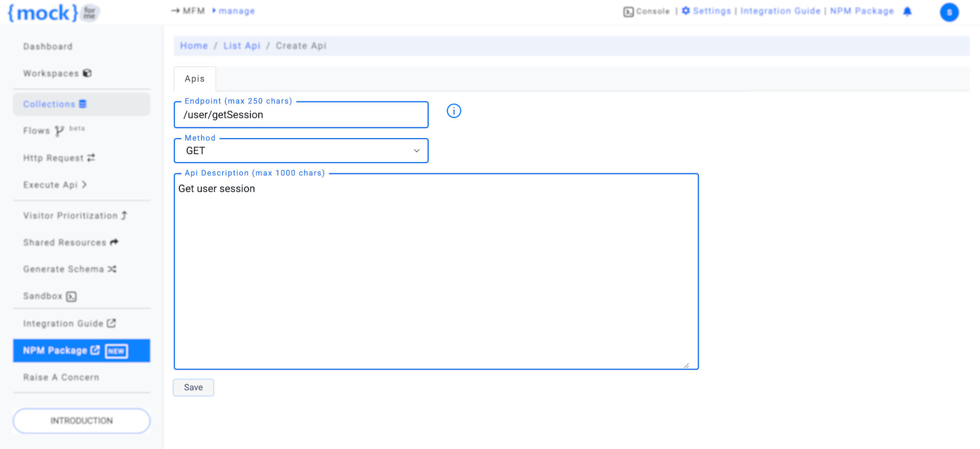This screenshot has height=449, width=980.
Task: Open Raise A Concern in the sidebar
Action: [61, 378]
